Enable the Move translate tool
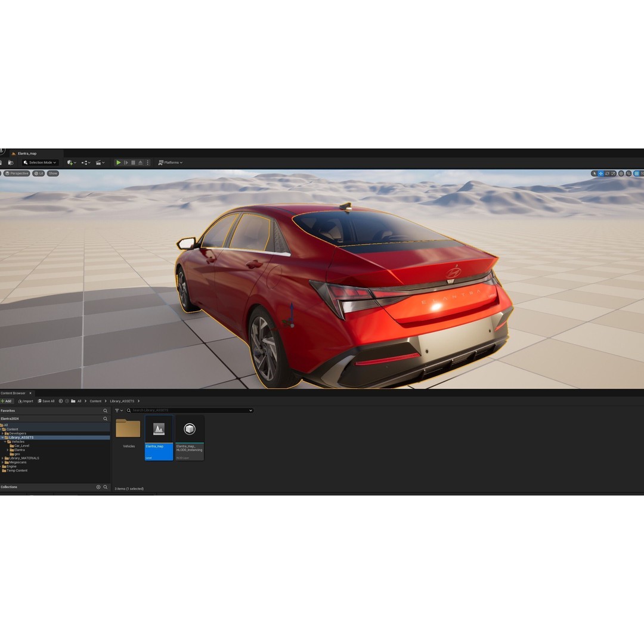 point(601,174)
